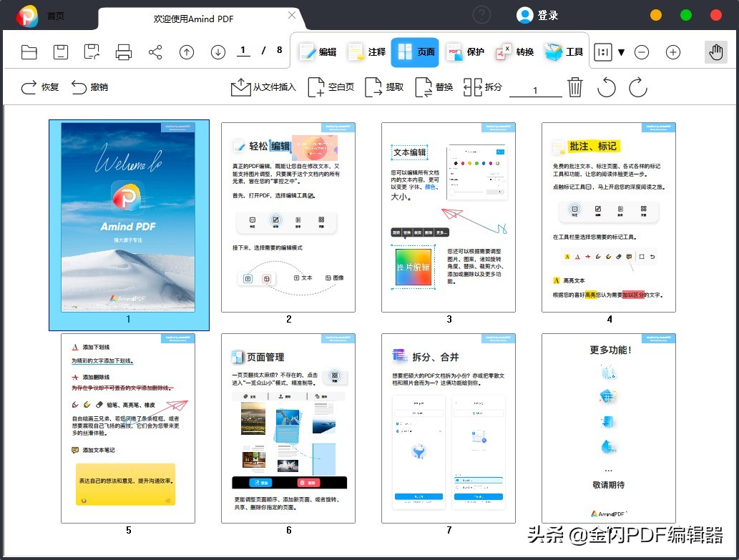Click the save as icon
Viewport: 739px width, 560px height.
(92, 51)
